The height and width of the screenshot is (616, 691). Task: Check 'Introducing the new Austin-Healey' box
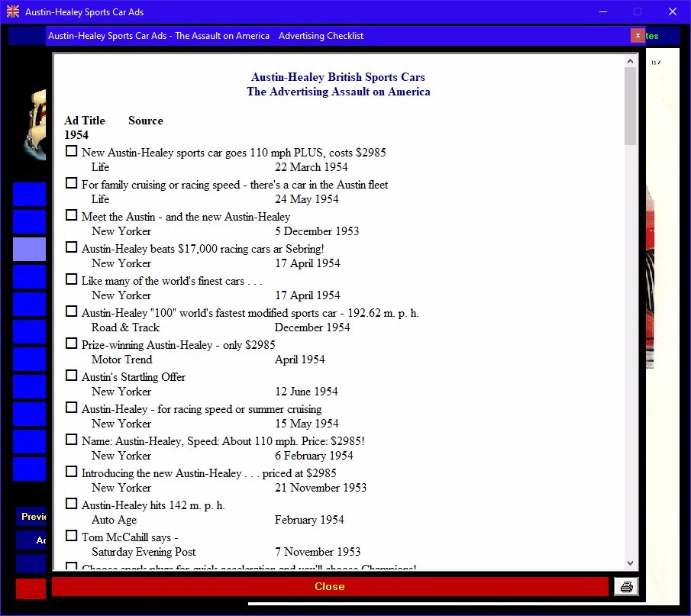click(x=71, y=472)
